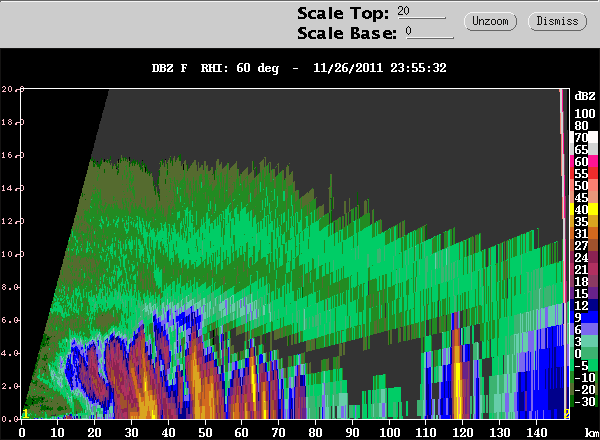Viewport: 600px width, 440px height.
Task: Select the Scale Top input field
Action: (421, 11)
